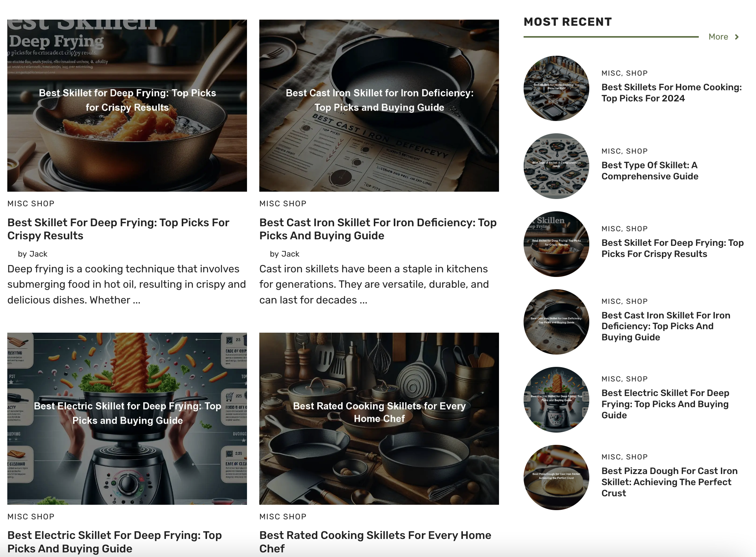Viewport: 756px width, 557px height.
Task: Click sidebar deep frying skillet circular thumbnail
Action: (556, 244)
